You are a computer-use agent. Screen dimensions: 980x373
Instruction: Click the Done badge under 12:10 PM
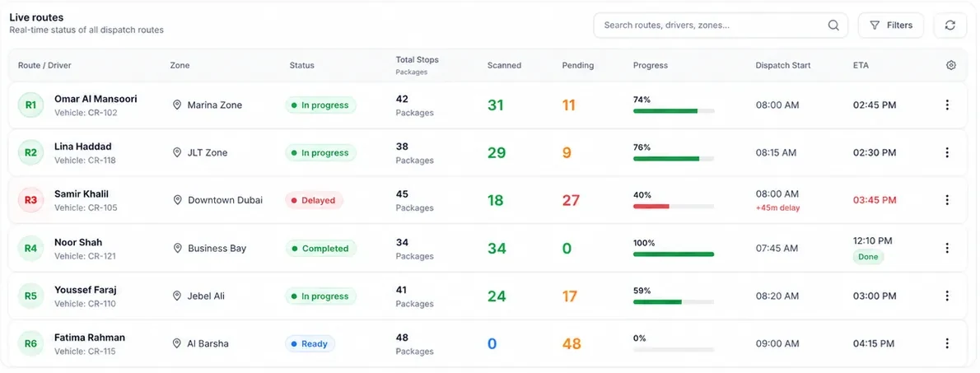point(868,257)
